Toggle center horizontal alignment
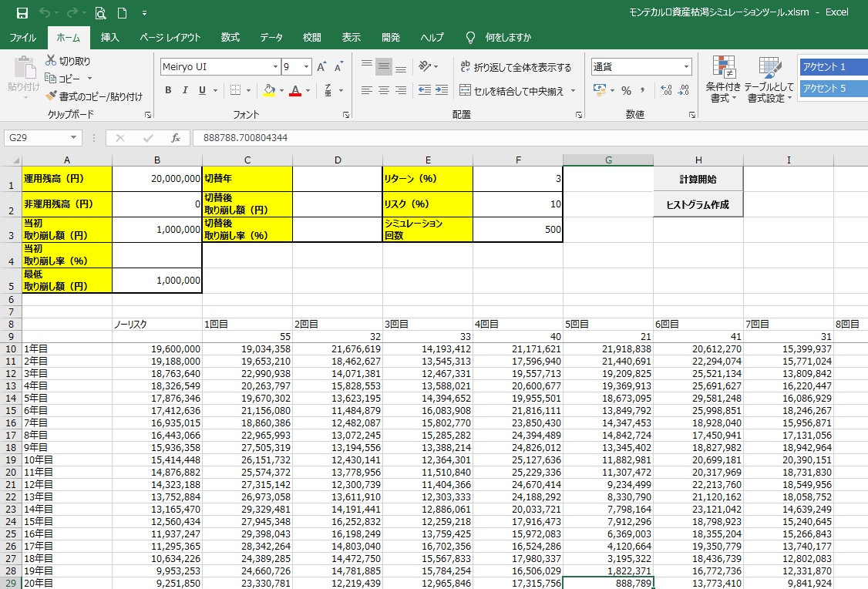The height and width of the screenshot is (589, 868). coord(384,90)
